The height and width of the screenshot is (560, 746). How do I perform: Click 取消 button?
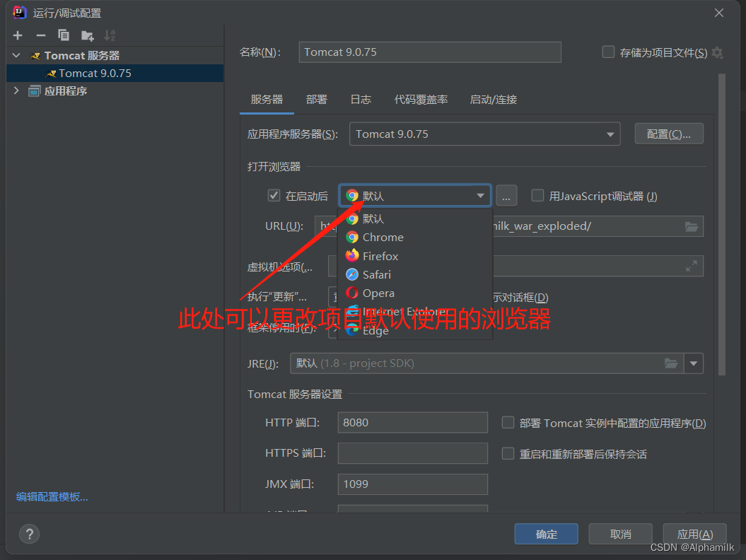[x=620, y=534]
